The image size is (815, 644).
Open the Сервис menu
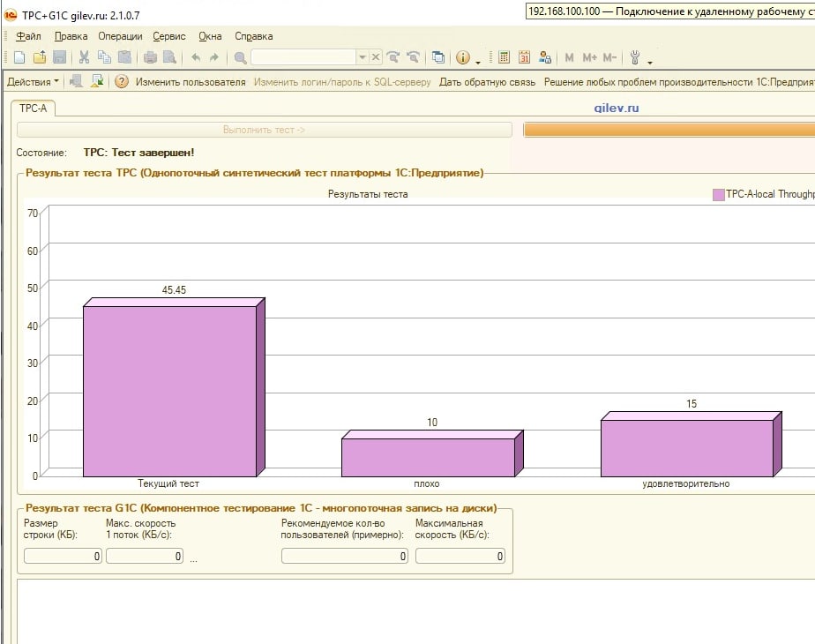pos(169,36)
